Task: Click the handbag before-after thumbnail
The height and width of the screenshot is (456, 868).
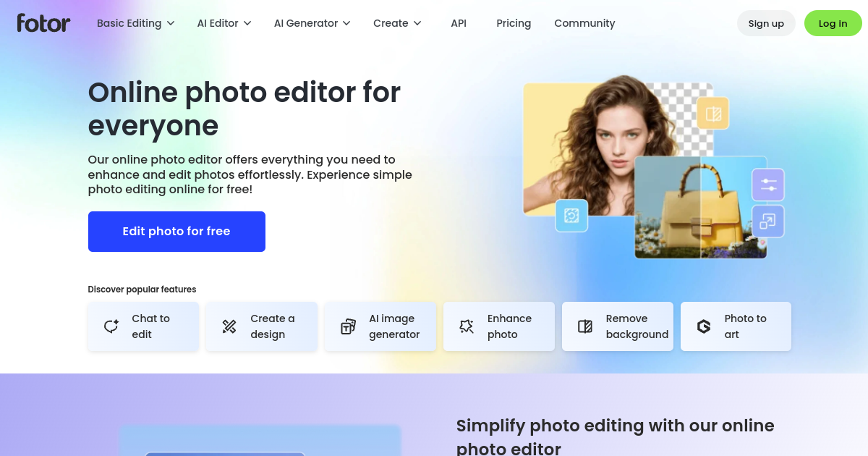Action: 700,208
